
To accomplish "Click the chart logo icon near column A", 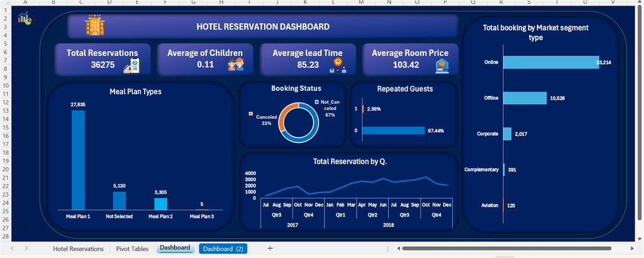I will [x=25, y=18].
